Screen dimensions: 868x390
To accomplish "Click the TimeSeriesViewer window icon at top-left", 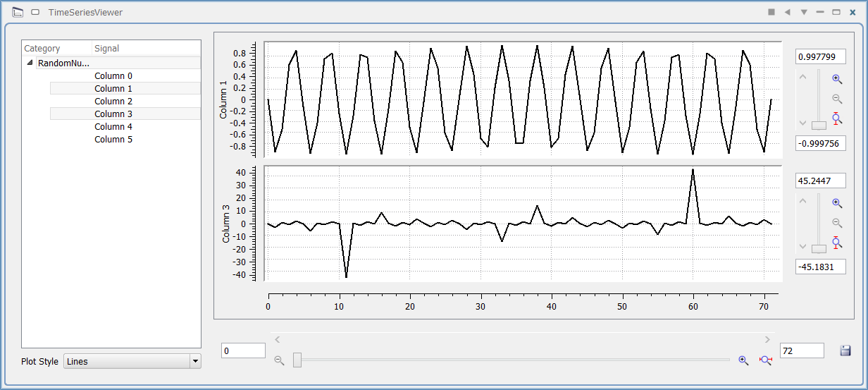I will (x=18, y=12).
